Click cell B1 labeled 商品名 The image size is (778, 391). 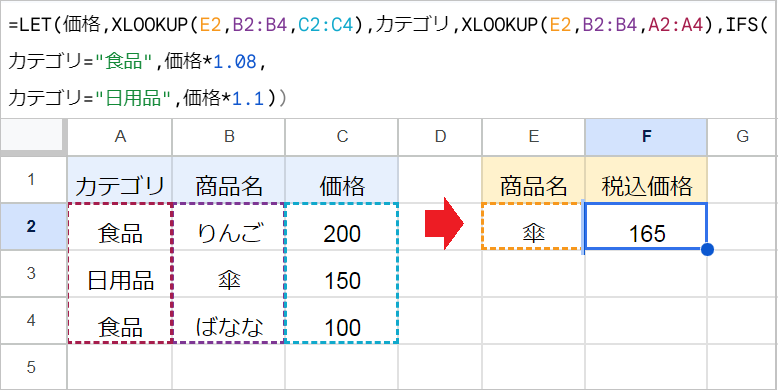(229, 180)
